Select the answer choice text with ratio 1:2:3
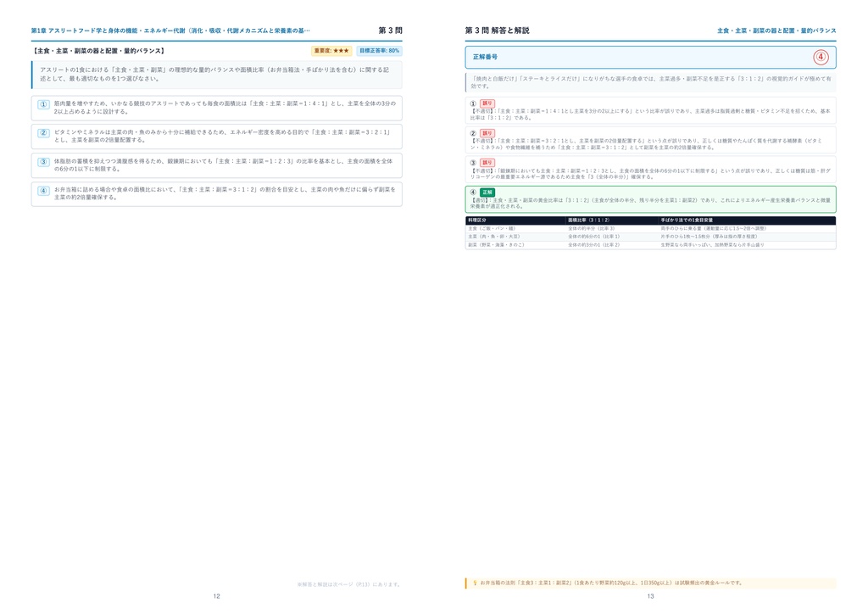868x614 pixels. (x=223, y=165)
